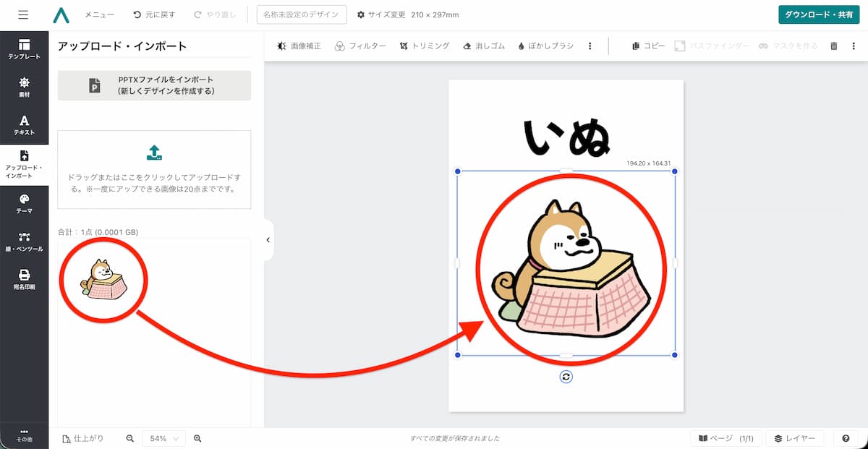Open the overflow menu next to ぼかしブラシ
Screen dimensions: 868x449
(590, 45)
